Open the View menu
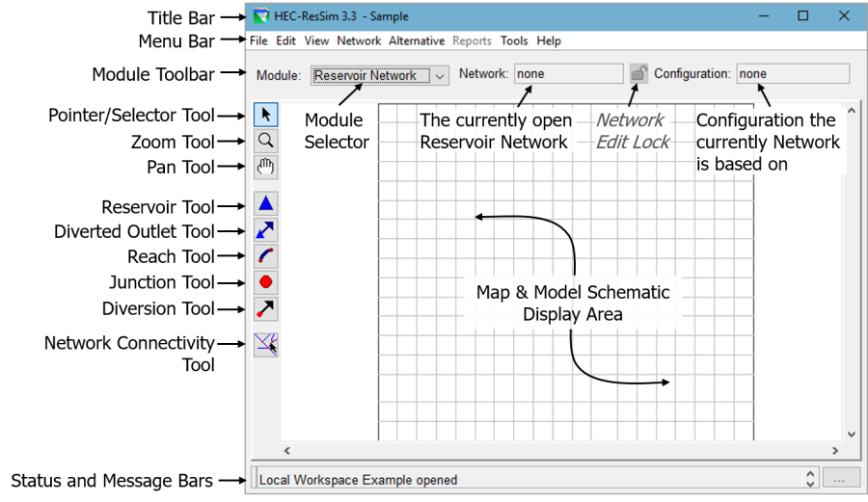Image resolution: width=868 pixels, height=502 pixels. (x=316, y=40)
